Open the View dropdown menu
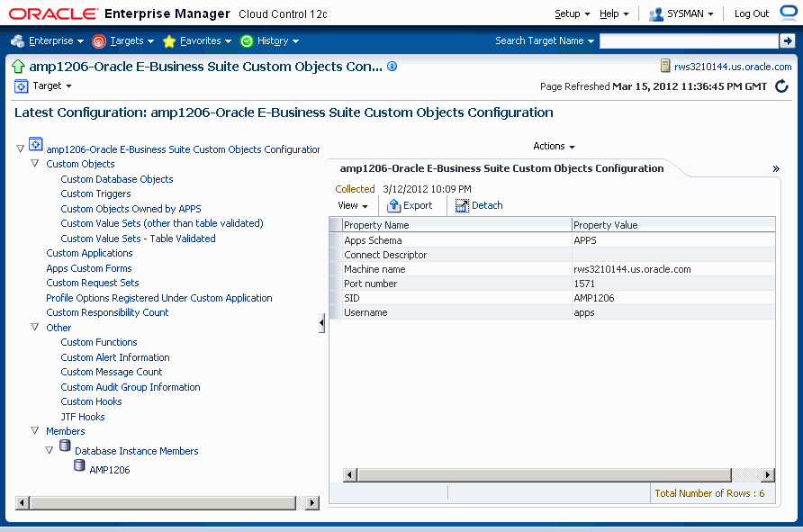This screenshot has width=803, height=532. tap(353, 205)
